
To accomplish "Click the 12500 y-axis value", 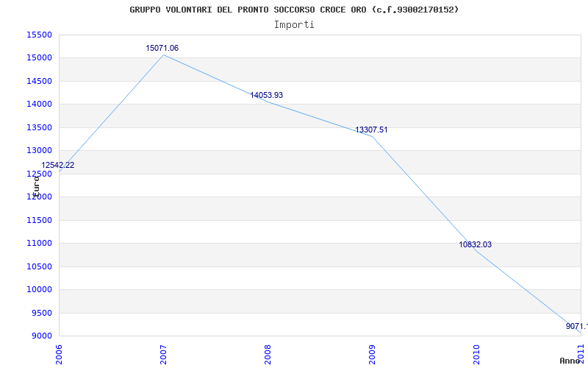I will [39, 174].
